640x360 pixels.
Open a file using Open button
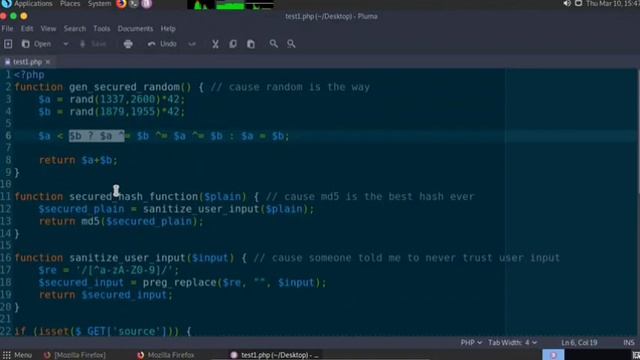click(x=36, y=44)
